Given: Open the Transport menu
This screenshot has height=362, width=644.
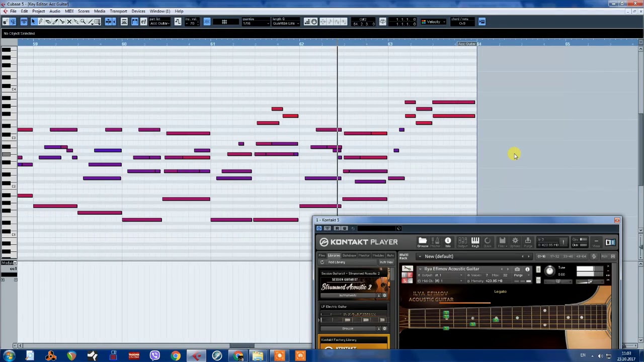Looking at the screenshot, I should tap(119, 11).
